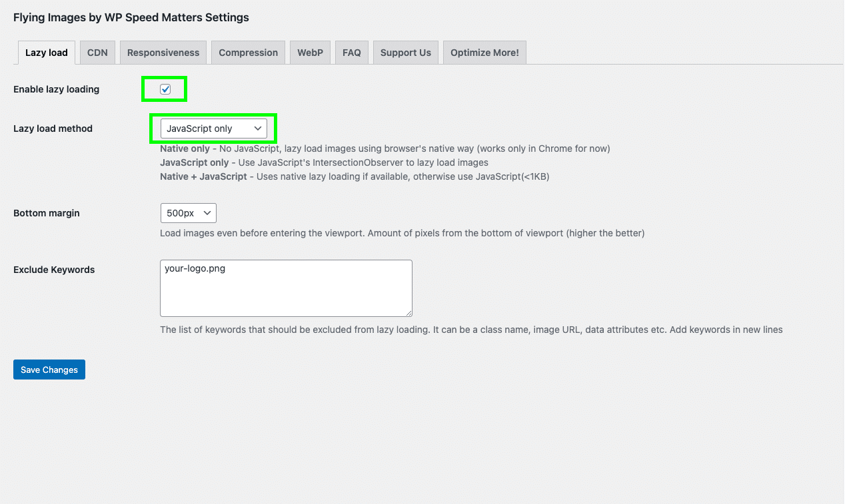This screenshot has width=845, height=504.
Task: Click the Exclude Keywords label
Action: coord(54,270)
